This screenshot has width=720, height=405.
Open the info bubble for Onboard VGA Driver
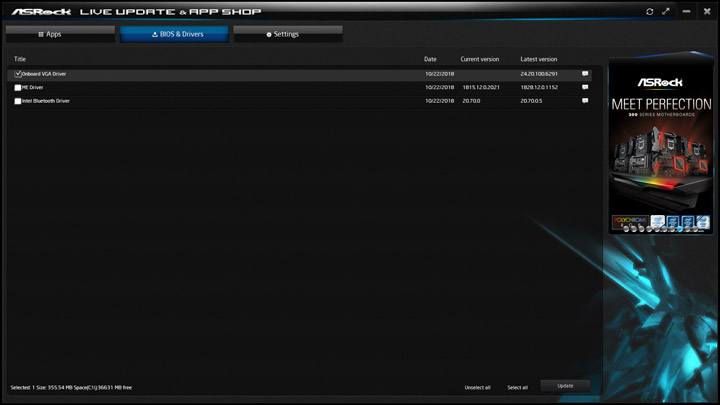tap(585, 73)
